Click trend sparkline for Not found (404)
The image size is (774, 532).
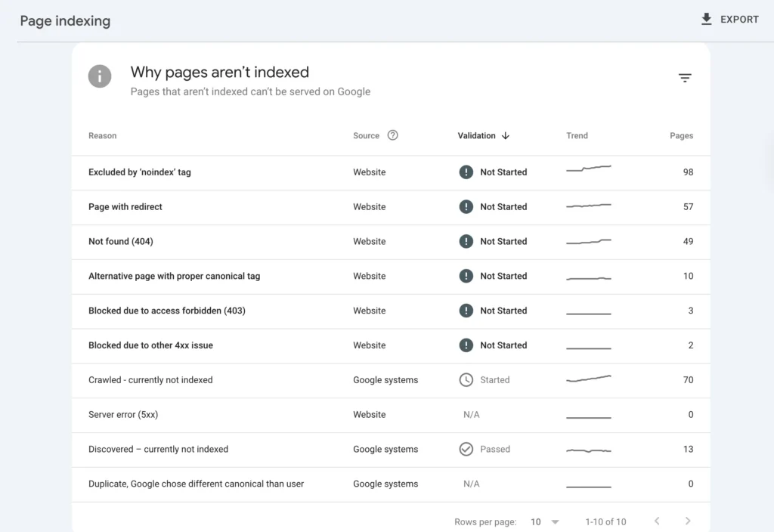pos(588,241)
